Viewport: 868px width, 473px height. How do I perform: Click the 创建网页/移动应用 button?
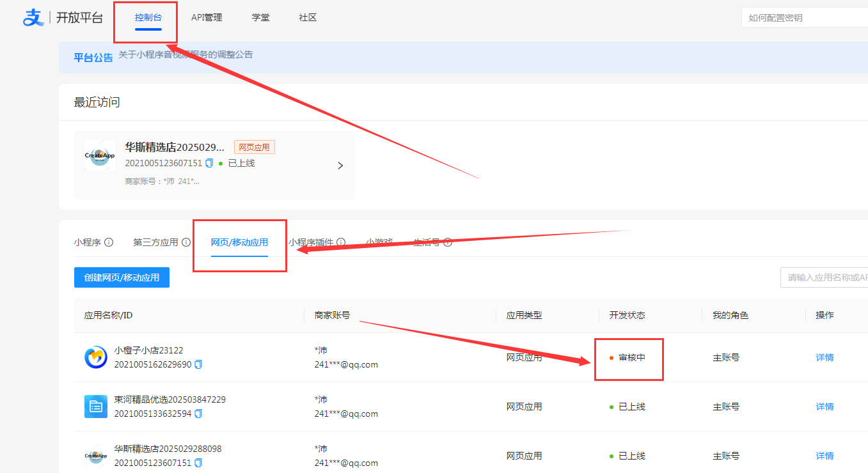coord(122,277)
